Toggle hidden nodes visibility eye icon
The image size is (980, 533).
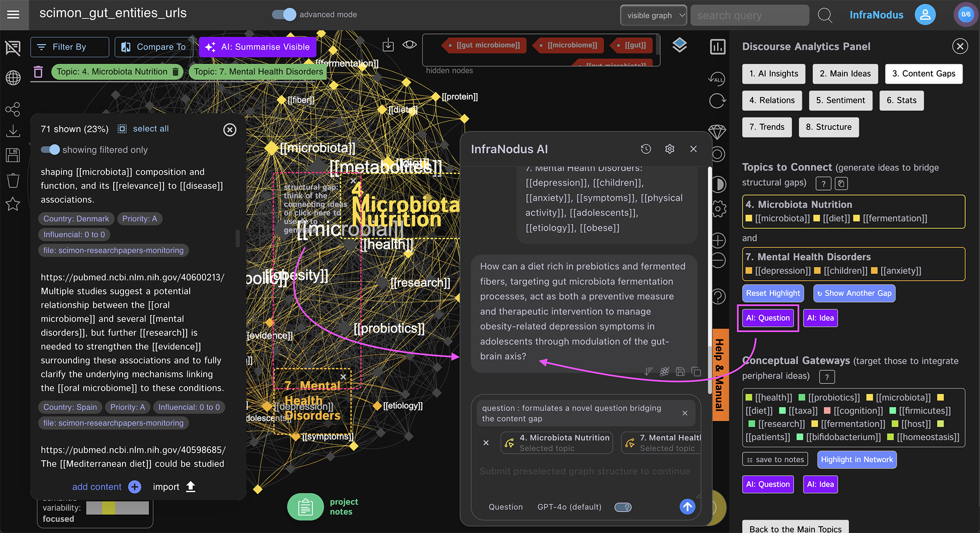[410, 45]
